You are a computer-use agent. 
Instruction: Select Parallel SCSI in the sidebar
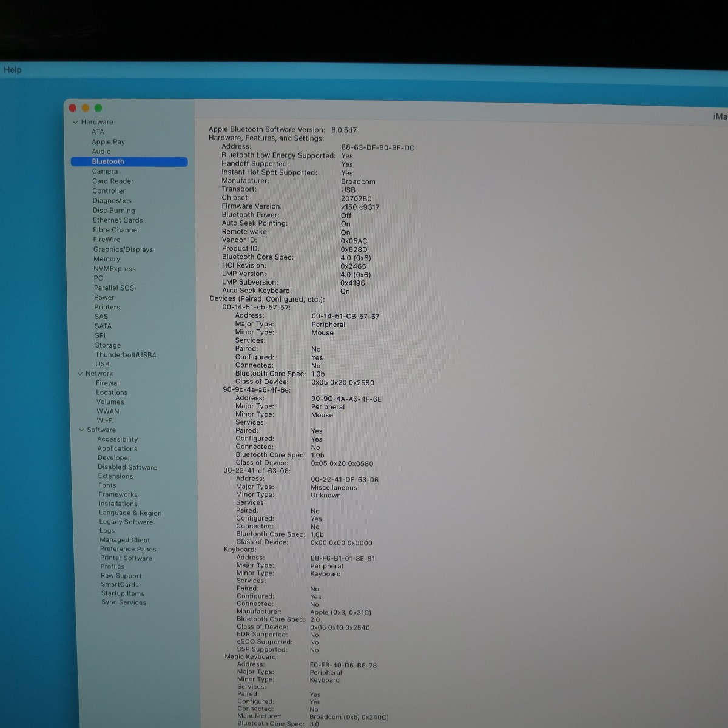(x=115, y=288)
